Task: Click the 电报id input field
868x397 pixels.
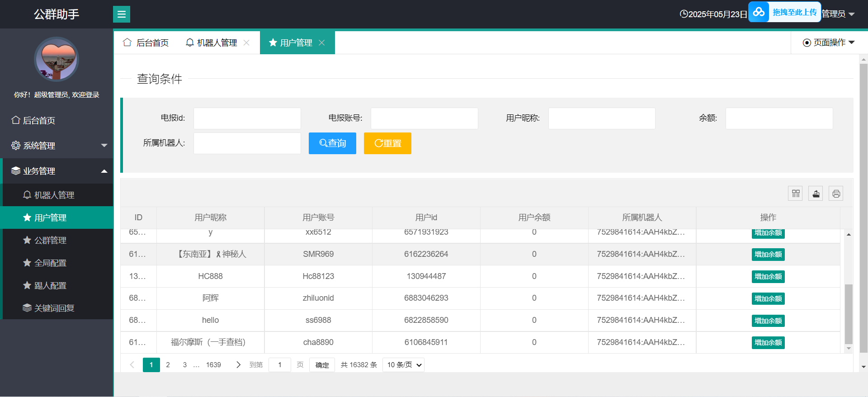Action: pos(247,118)
